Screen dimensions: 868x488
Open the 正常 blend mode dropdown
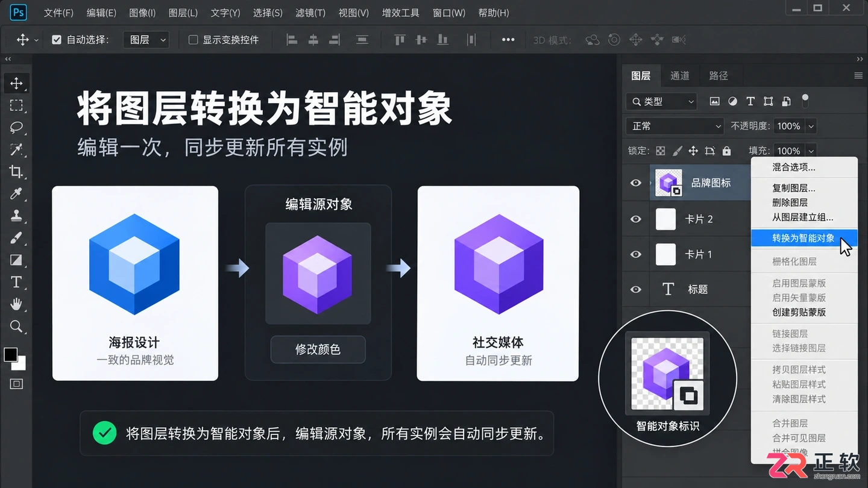click(x=675, y=126)
